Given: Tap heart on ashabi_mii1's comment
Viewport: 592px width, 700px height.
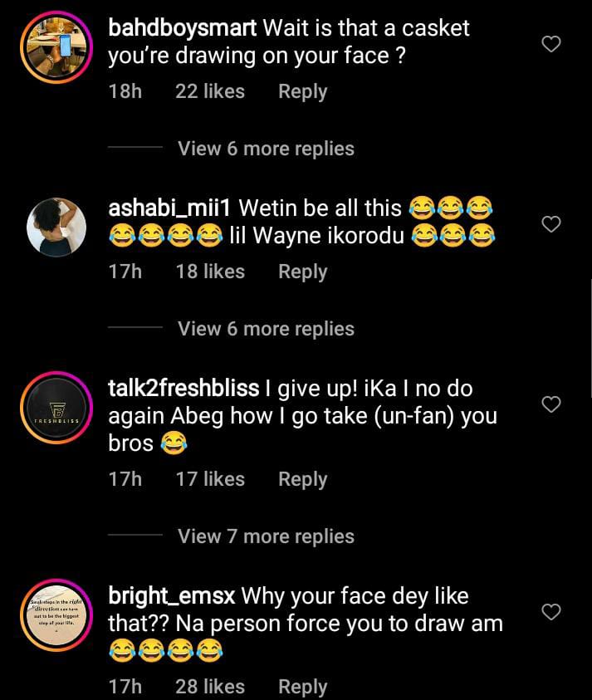Looking at the screenshot, I should (x=551, y=224).
